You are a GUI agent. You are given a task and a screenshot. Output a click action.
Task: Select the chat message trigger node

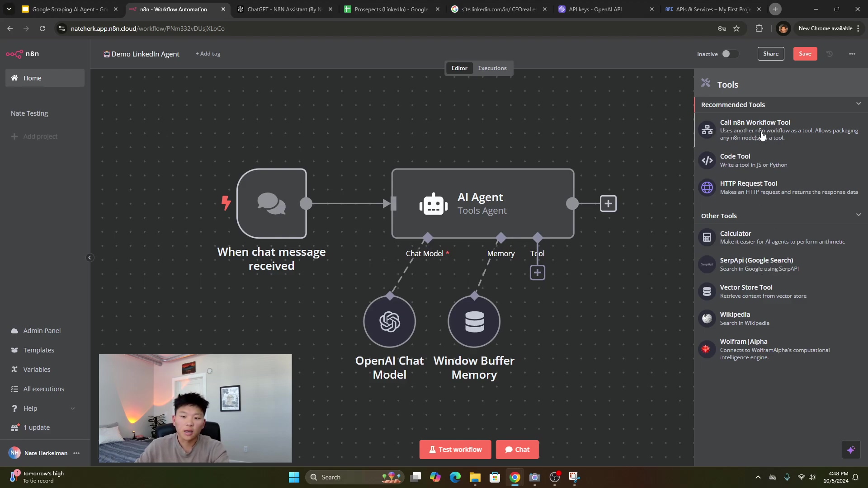pyautogui.click(x=271, y=203)
